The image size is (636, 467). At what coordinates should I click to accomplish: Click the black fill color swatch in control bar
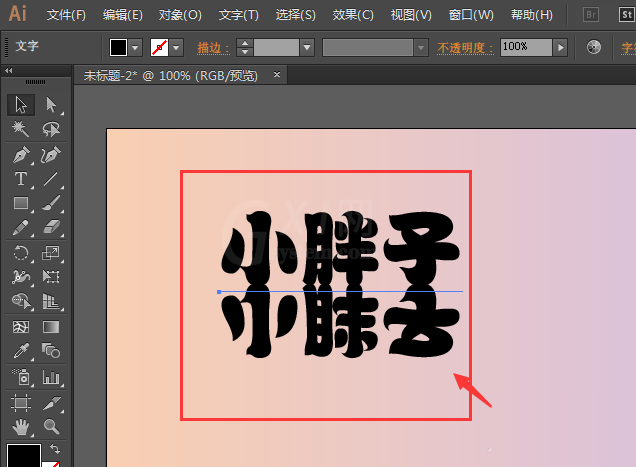coord(118,47)
